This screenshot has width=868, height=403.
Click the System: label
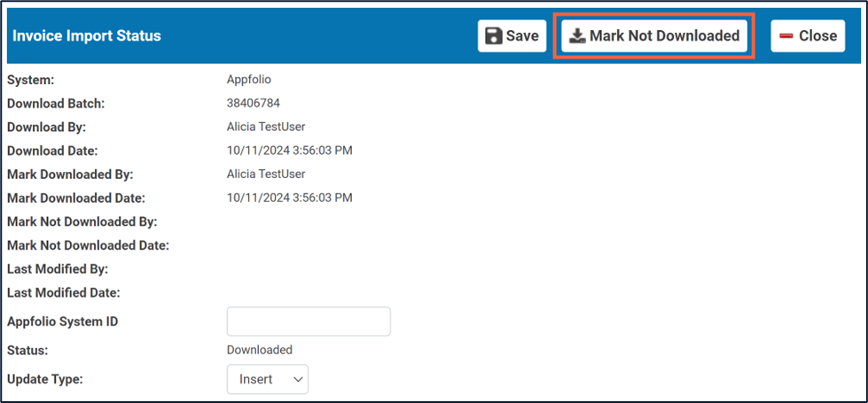[30, 81]
